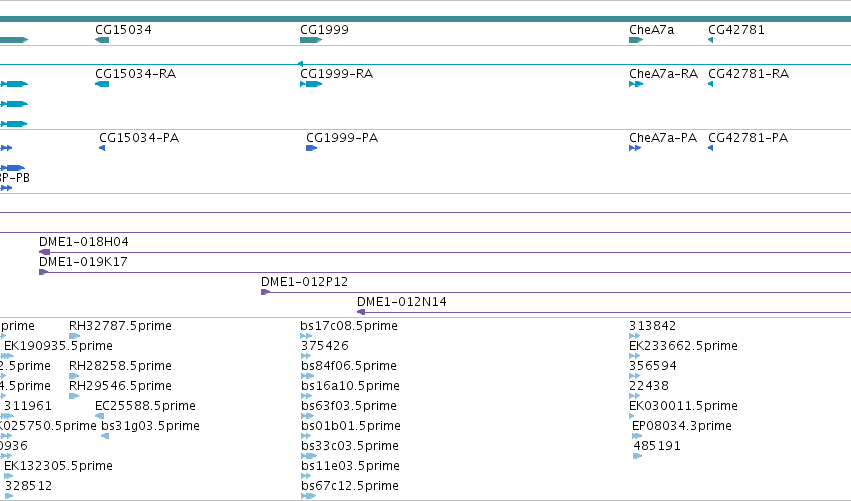Click the CG1999 gene arrow glyph

(311, 40)
